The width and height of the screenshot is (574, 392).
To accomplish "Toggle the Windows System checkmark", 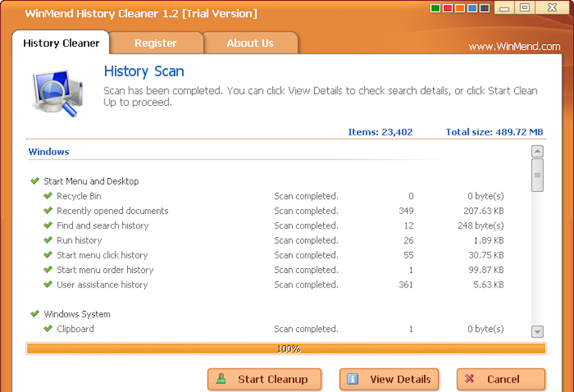I will pyautogui.click(x=35, y=314).
